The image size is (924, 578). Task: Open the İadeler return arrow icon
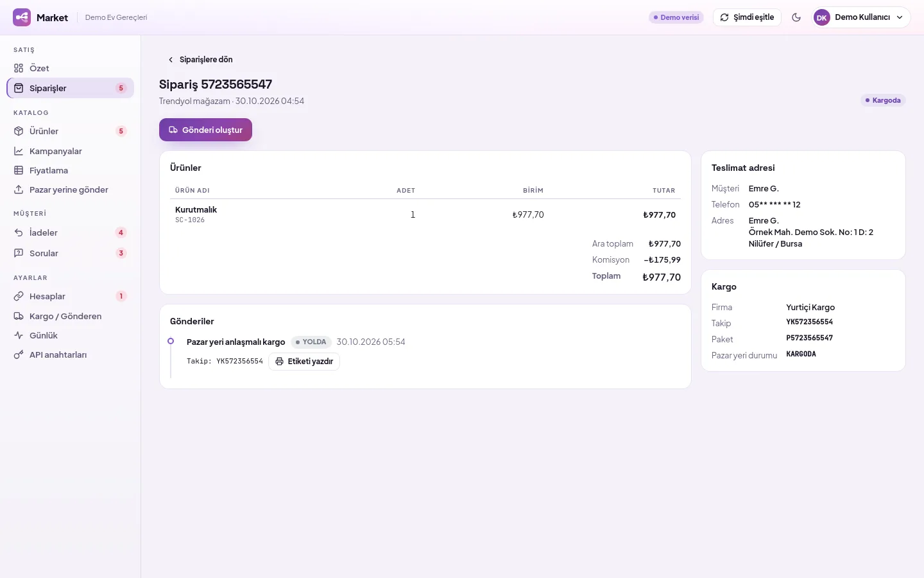(19, 232)
